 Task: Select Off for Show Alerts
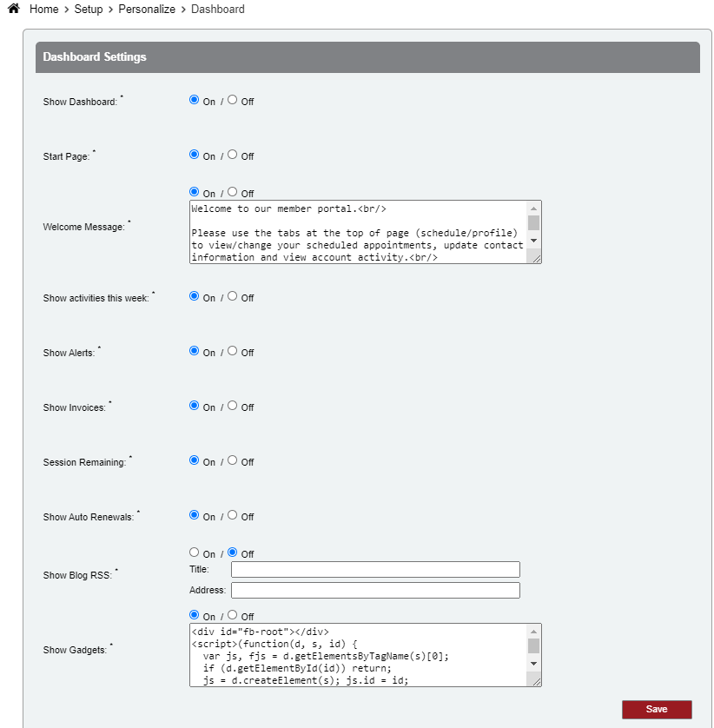pyautogui.click(x=233, y=351)
